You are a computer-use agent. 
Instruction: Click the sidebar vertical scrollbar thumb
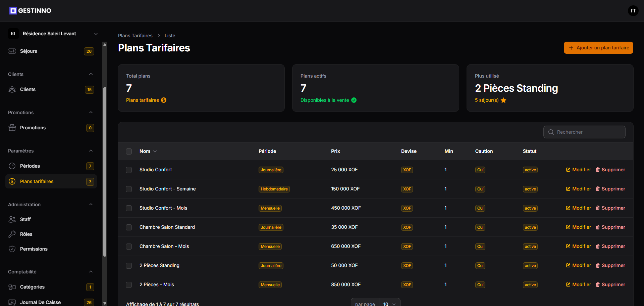[x=105, y=171]
